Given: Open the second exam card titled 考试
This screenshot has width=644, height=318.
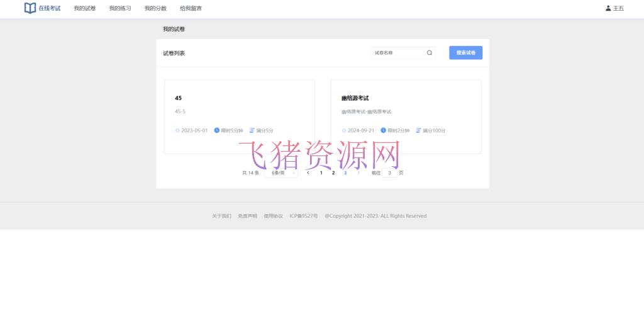Looking at the screenshot, I should coord(406,117).
